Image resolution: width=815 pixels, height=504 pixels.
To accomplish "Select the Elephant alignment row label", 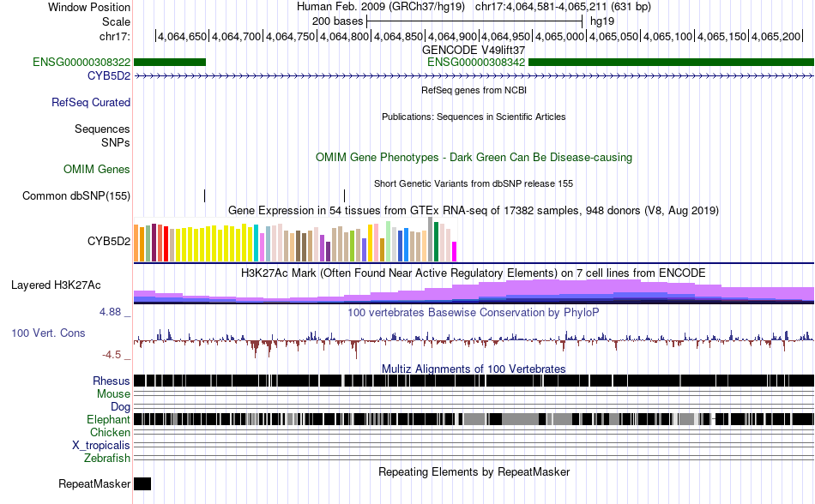I will (x=108, y=419).
